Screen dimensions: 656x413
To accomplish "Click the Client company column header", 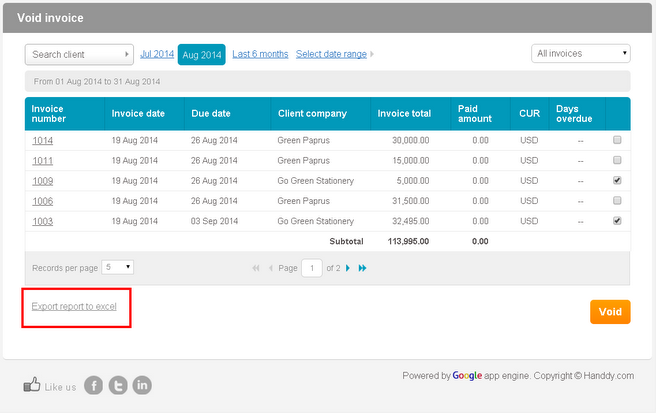I will (321, 114).
